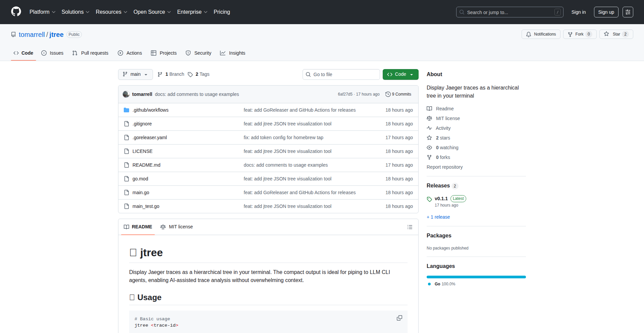Image resolution: width=644 pixels, height=333 pixels.
Task: Click the Sign up button
Action: click(x=606, y=12)
